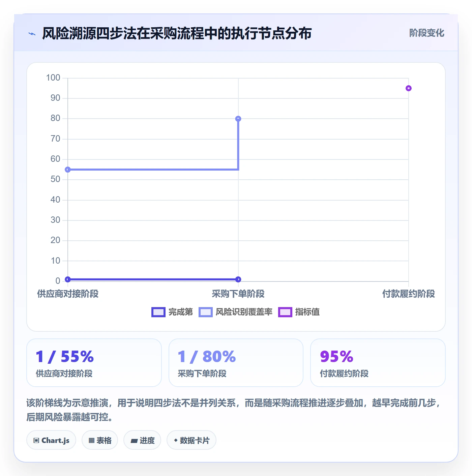Click the square icon in Chart.js chip
This screenshot has height=476, width=472.
point(36,441)
